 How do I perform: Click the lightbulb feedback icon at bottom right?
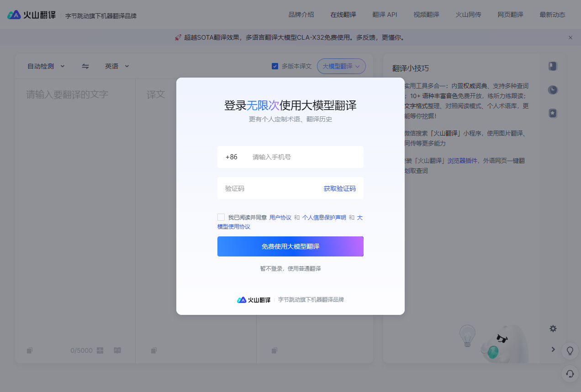570,351
